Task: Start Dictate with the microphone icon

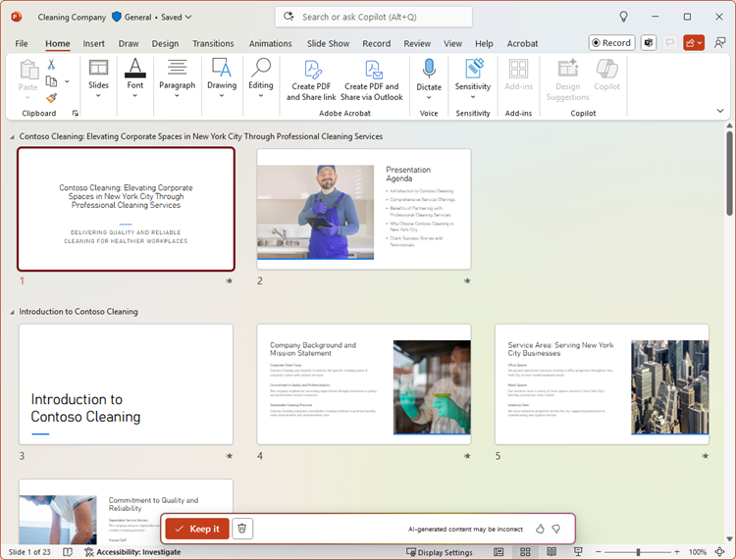Action: [429, 69]
